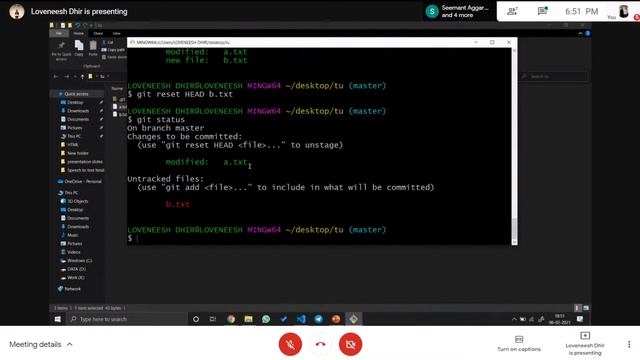Turn on captions
The image size is (640, 360).
click(519, 344)
